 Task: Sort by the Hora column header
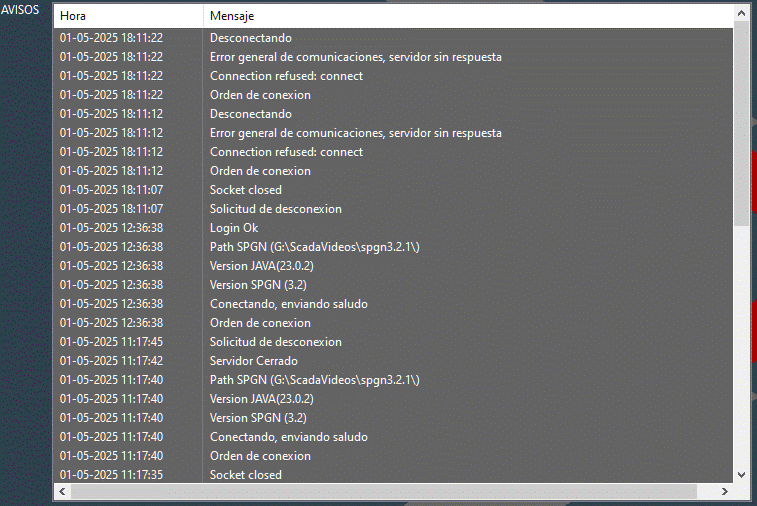click(128, 16)
